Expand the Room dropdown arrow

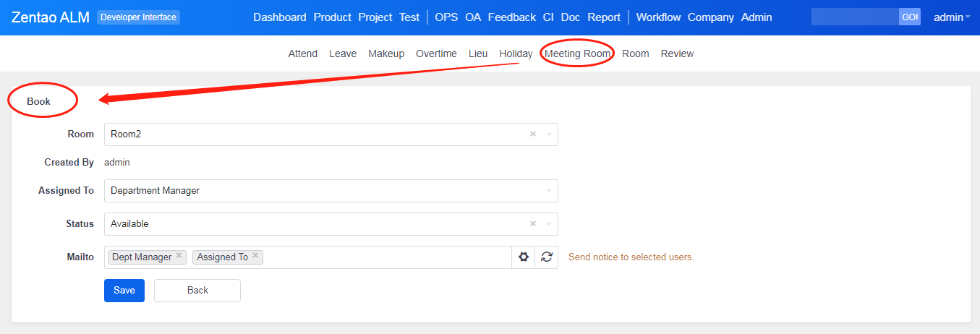(549, 134)
